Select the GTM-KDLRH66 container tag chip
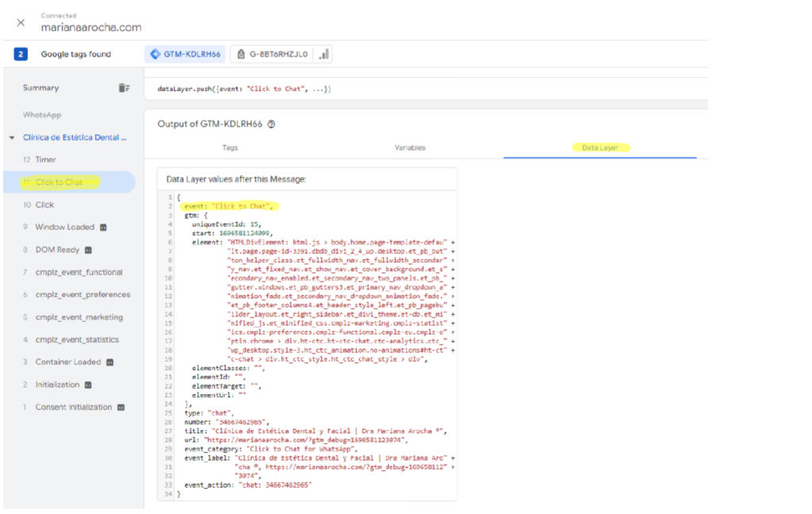The width and height of the screenshot is (812, 514). (186, 54)
